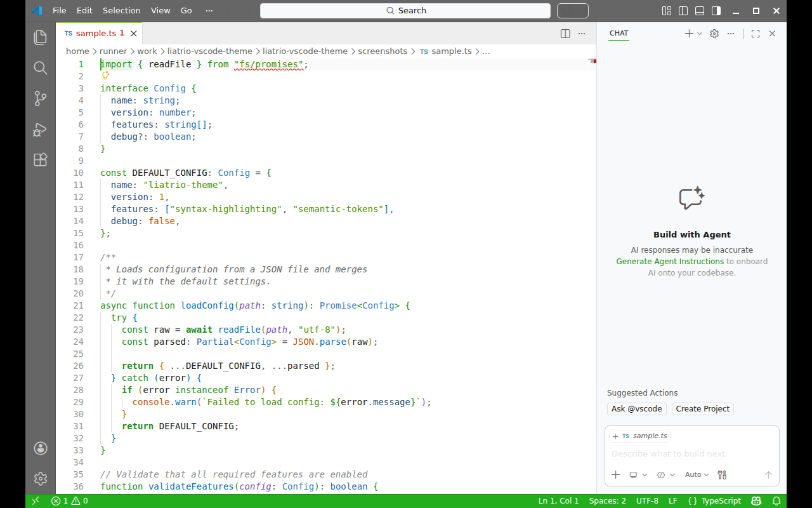Open the Explorer view in the activity bar
The image size is (812, 508).
pos(40,37)
